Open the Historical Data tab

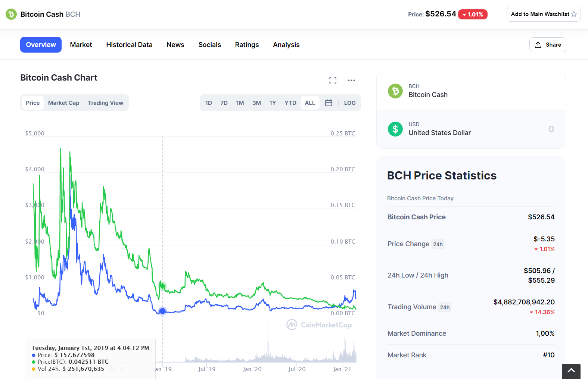(129, 45)
